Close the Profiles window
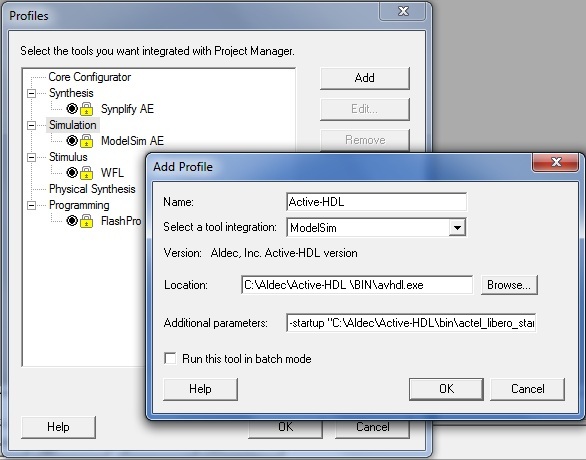Viewport: 586px width, 460px height. [403, 11]
